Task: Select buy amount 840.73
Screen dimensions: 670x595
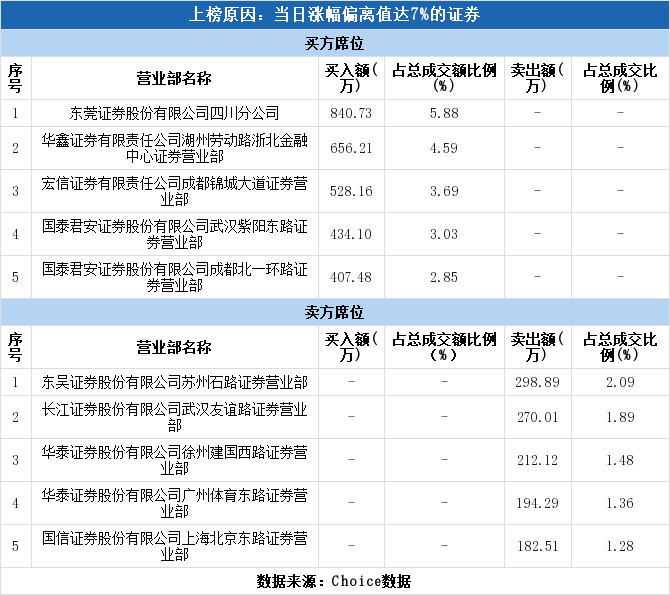Action: tap(351, 113)
